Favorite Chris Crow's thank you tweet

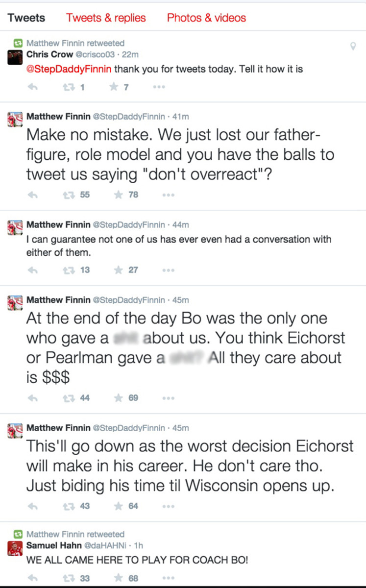(x=113, y=87)
